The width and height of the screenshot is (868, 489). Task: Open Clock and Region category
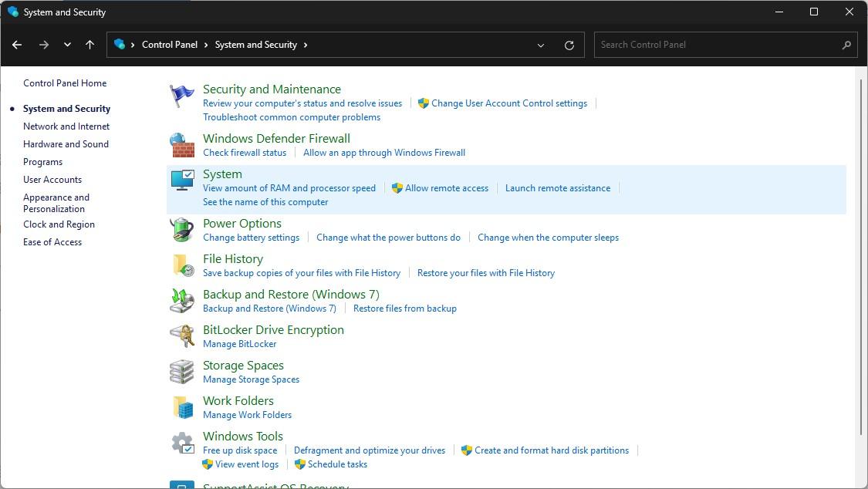(59, 224)
